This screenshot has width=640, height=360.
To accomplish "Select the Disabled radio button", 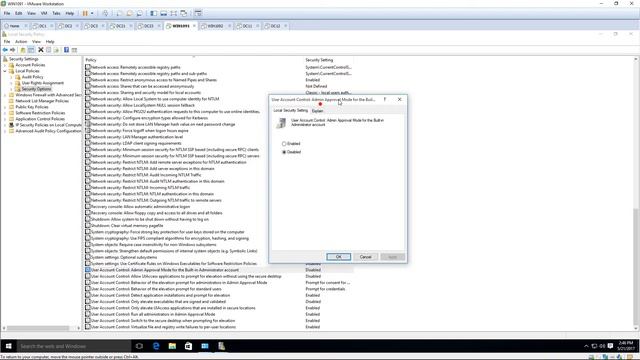I will pos(284,152).
